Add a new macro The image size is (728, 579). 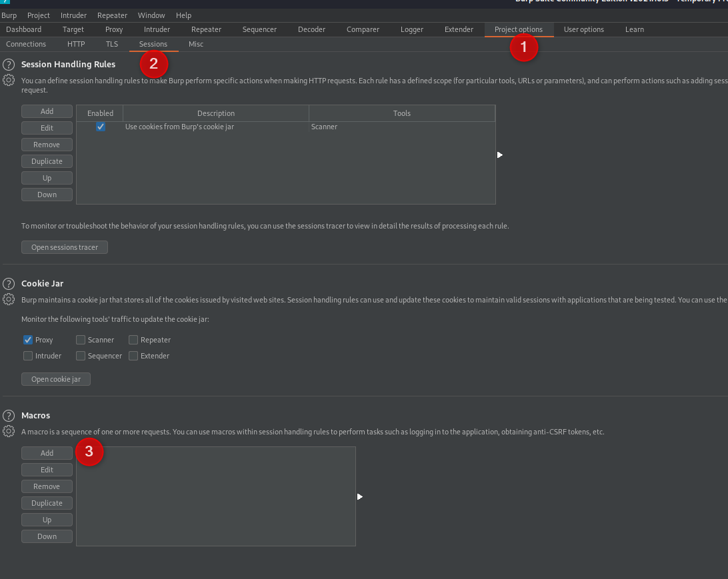[x=47, y=453]
